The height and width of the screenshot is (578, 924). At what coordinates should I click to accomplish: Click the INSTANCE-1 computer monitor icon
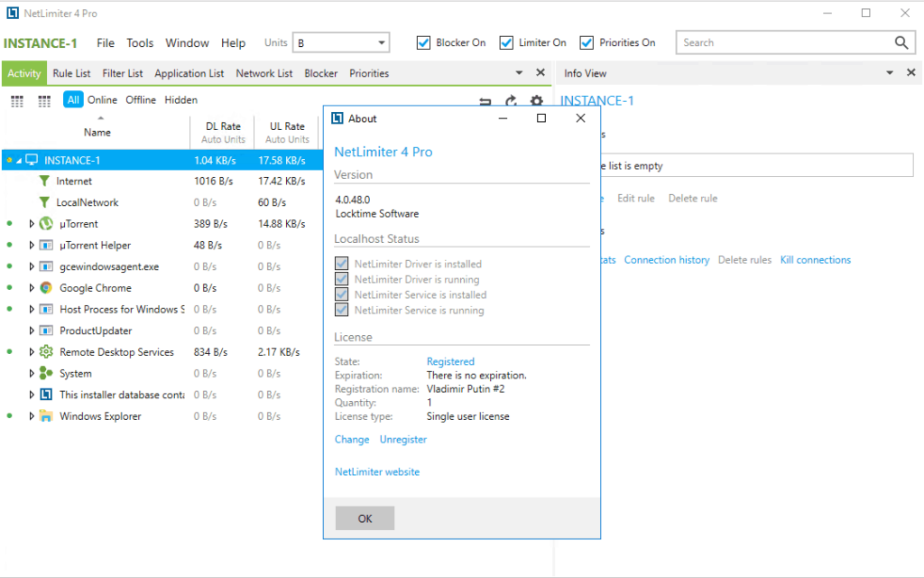(x=32, y=160)
